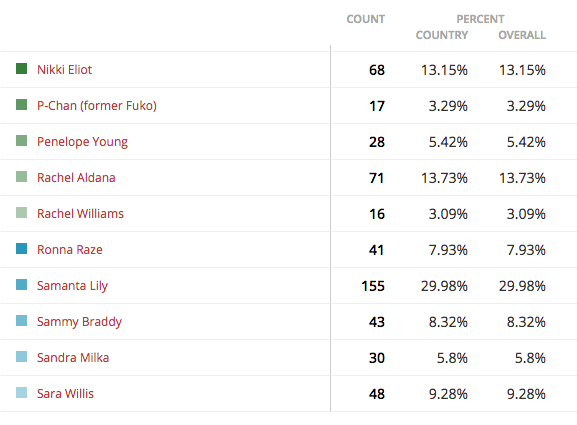The image size is (577, 425).
Task: Click light blue swatch beside Sara Willis
Action: [x=21, y=393]
